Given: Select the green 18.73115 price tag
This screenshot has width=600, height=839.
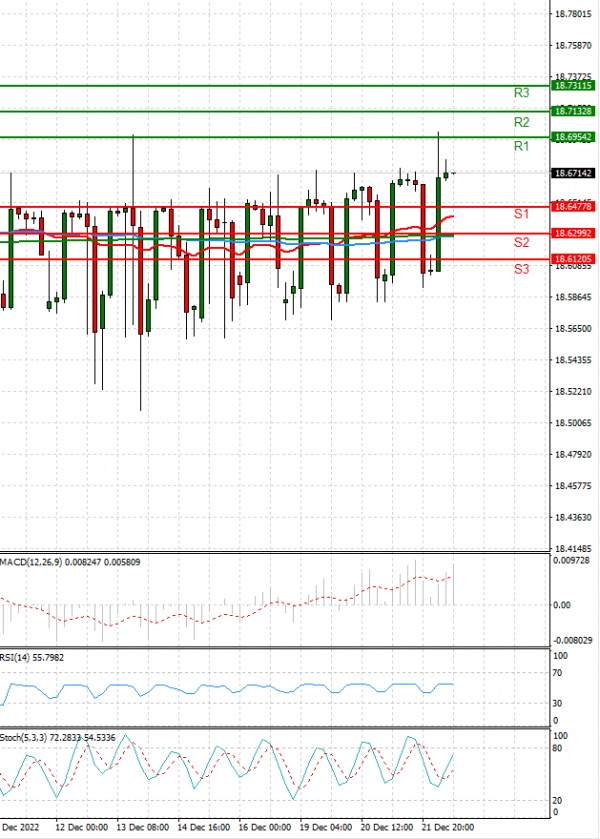Looking at the screenshot, I should pyautogui.click(x=573, y=86).
